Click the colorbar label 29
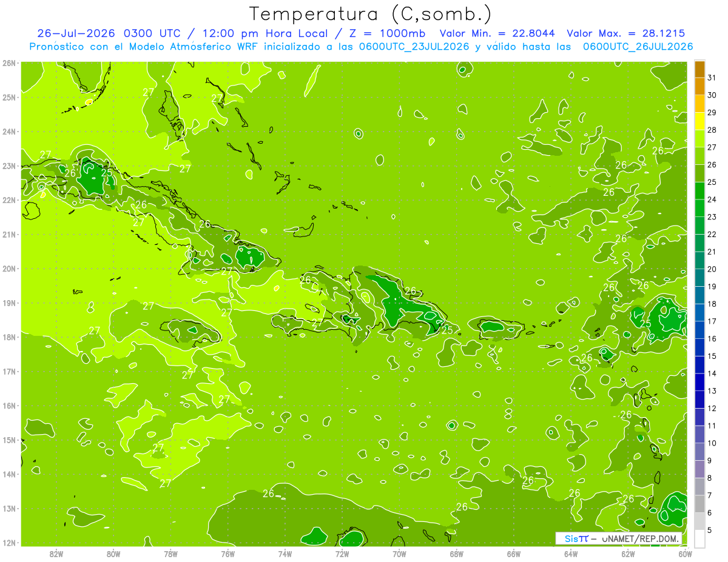728x562 pixels. click(x=712, y=113)
